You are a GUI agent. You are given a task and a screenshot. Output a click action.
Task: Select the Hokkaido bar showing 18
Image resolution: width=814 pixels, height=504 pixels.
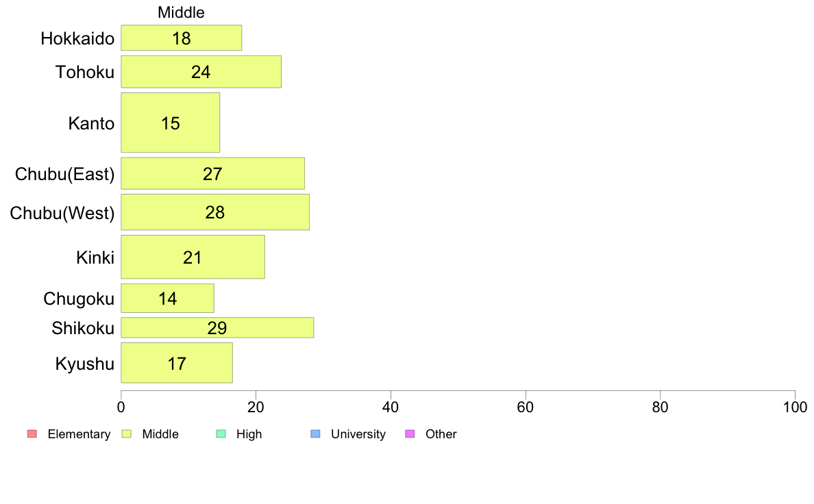tap(181, 38)
